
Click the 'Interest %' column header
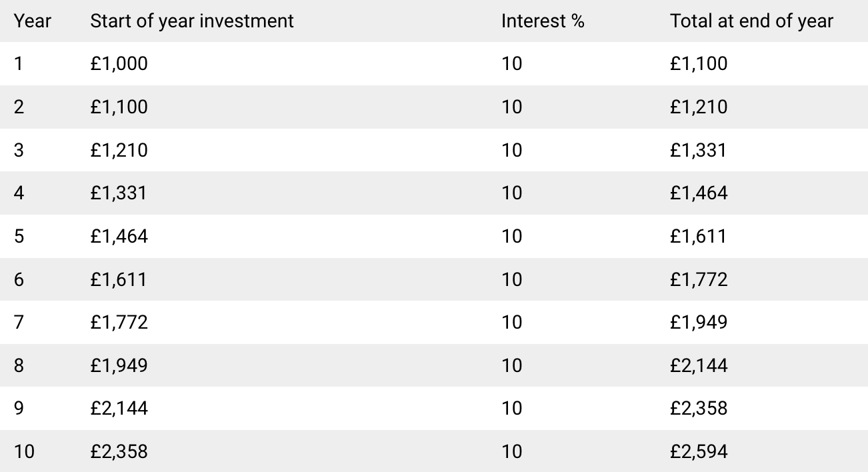(x=543, y=21)
